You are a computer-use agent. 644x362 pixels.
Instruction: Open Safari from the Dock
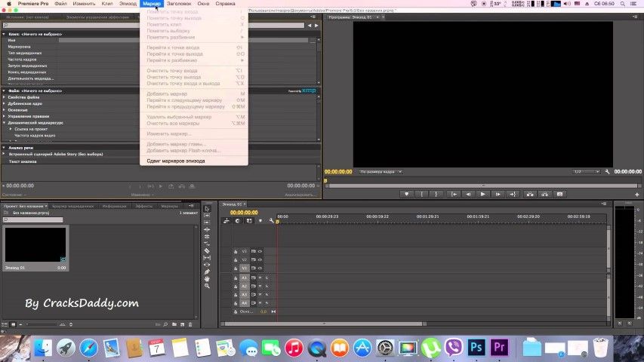click(x=89, y=348)
